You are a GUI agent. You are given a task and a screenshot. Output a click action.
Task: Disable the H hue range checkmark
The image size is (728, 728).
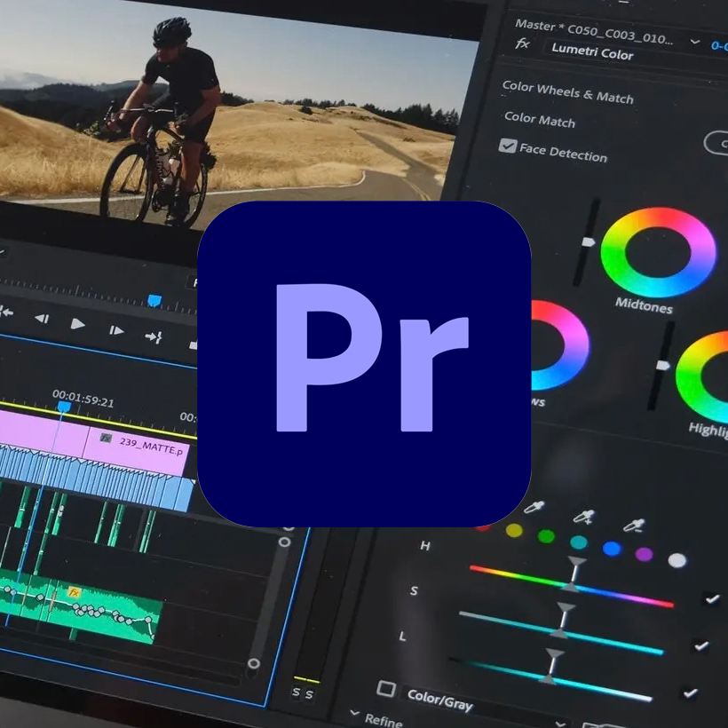(712, 599)
